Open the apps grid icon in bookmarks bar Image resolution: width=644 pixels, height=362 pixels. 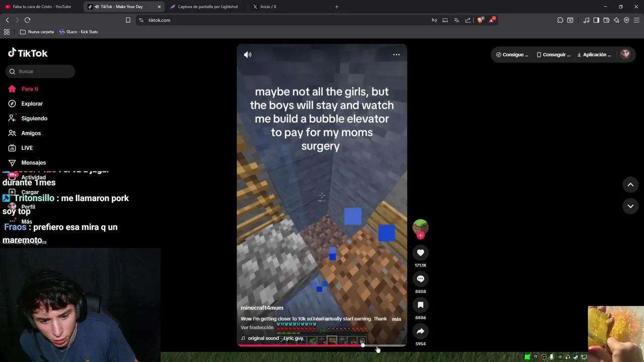(7, 32)
